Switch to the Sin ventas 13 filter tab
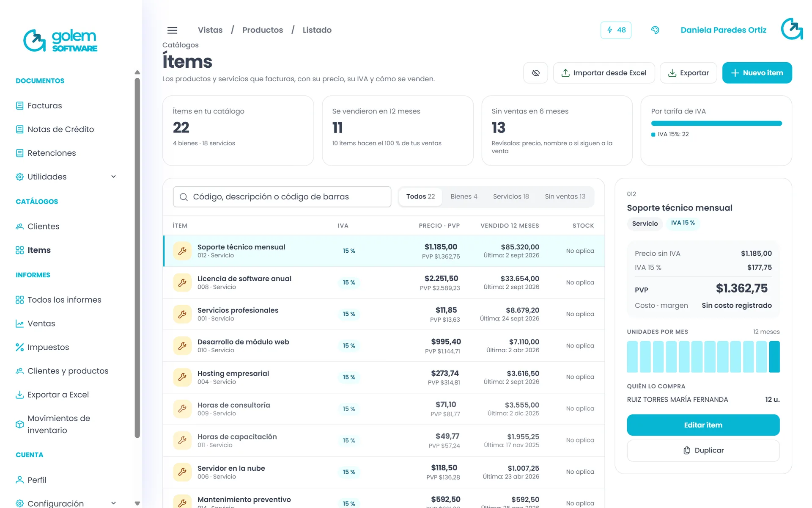This screenshot has width=812, height=508. (x=565, y=196)
